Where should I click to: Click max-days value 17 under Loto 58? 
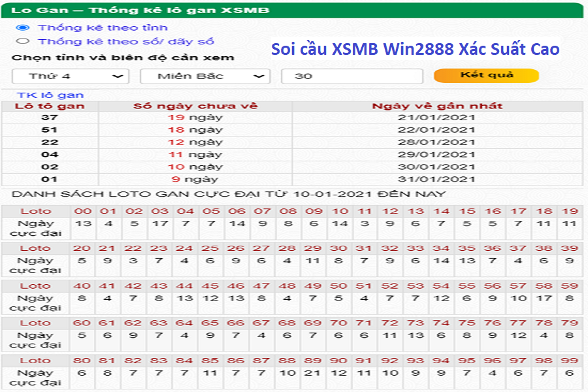click(544, 298)
